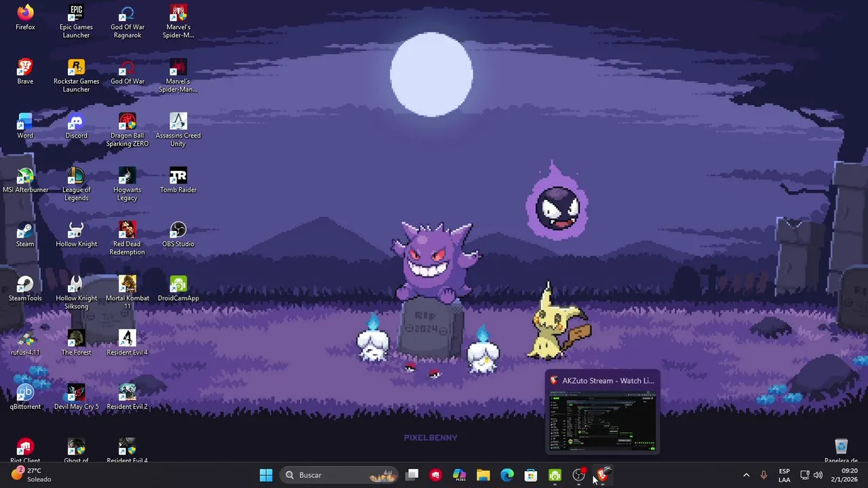This screenshot has height=488, width=868.
Task: Open Rockstar Games Launcher icon
Action: tap(76, 75)
